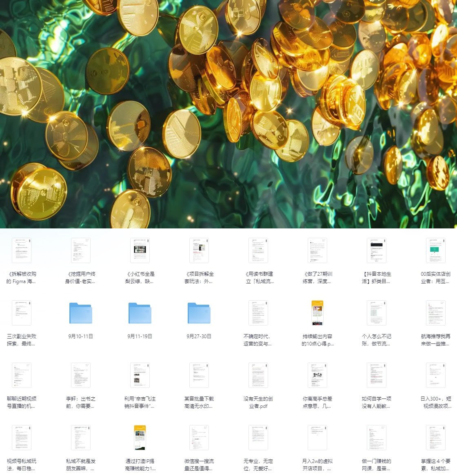The width and height of the screenshot is (457, 476).
Task: Select the 《用读书群建立「私域流... document
Action: coord(258,251)
